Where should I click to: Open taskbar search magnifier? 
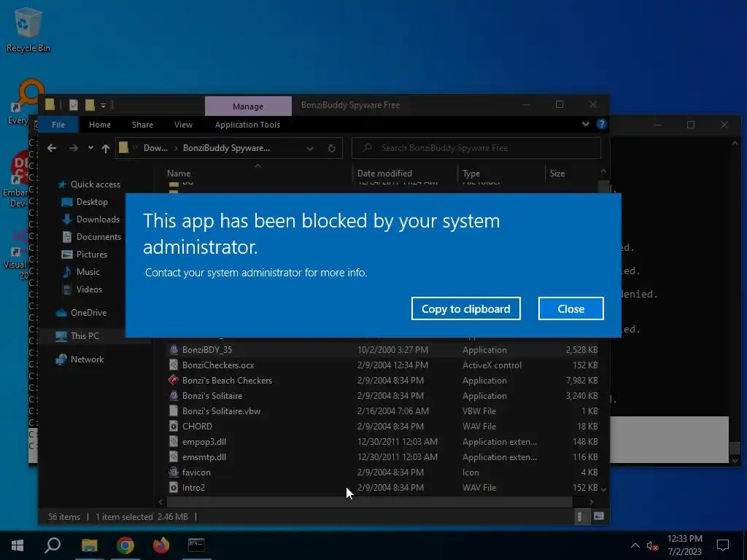[x=53, y=545]
